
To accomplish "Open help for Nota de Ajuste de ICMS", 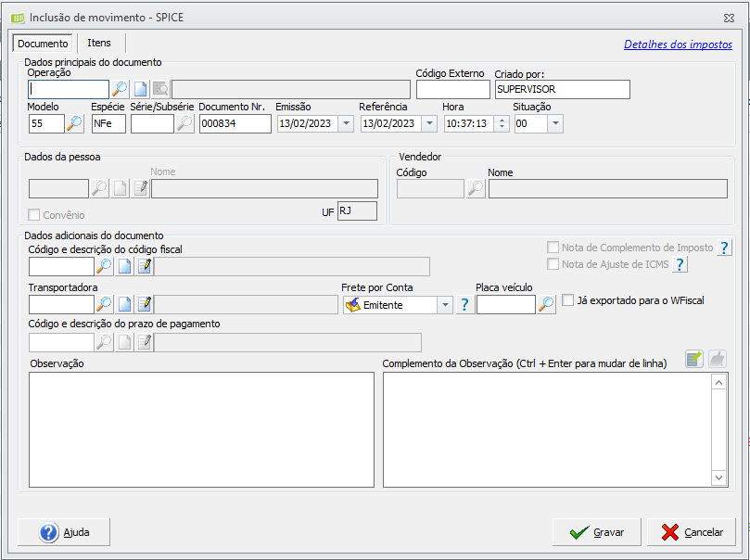I will 680,264.
